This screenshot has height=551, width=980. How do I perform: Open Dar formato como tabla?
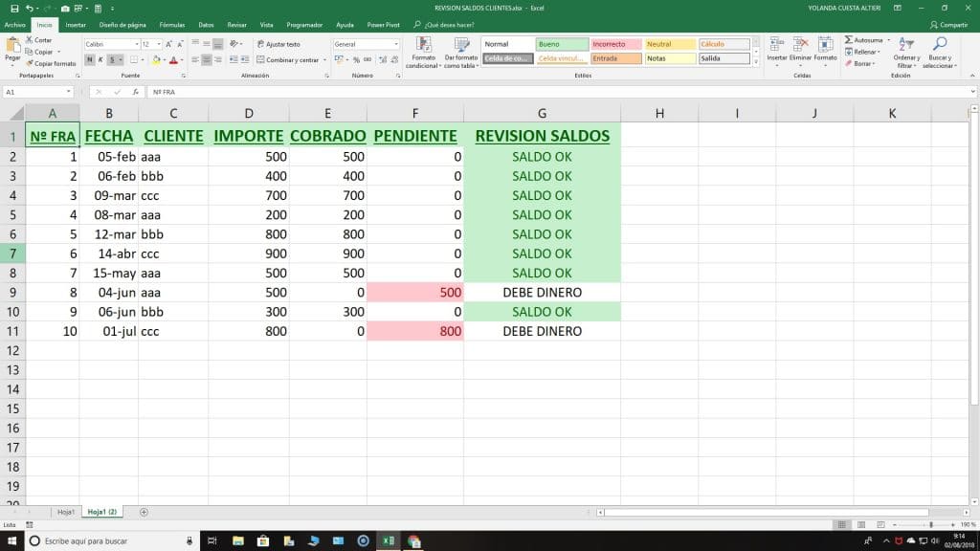click(x=461, y=53)
